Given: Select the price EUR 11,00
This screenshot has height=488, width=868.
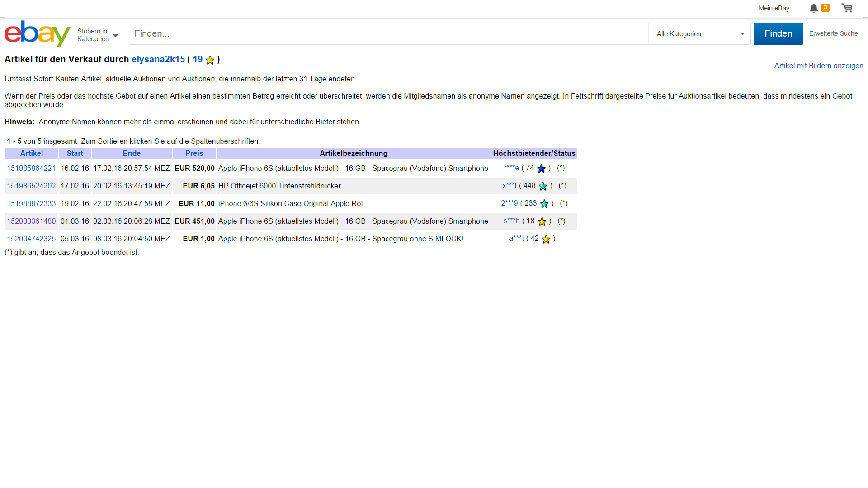Looking at the screenshot, I should click(x=197, y=203).
